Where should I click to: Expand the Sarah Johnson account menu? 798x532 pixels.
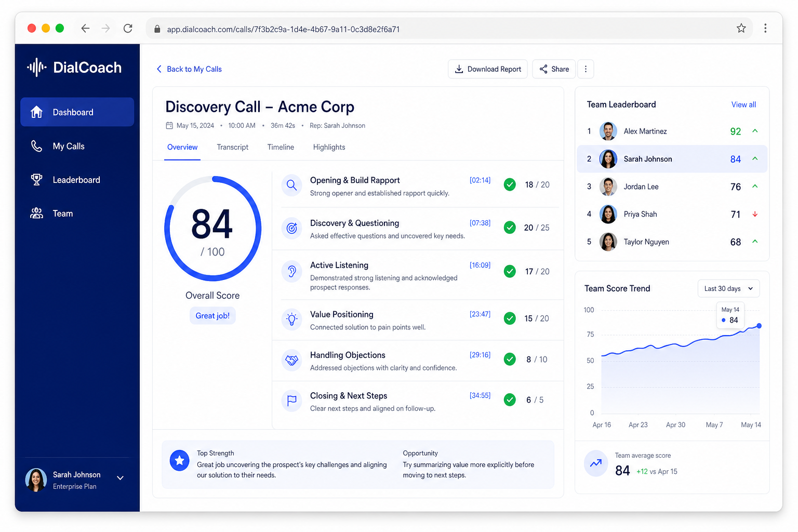(120, 478)
